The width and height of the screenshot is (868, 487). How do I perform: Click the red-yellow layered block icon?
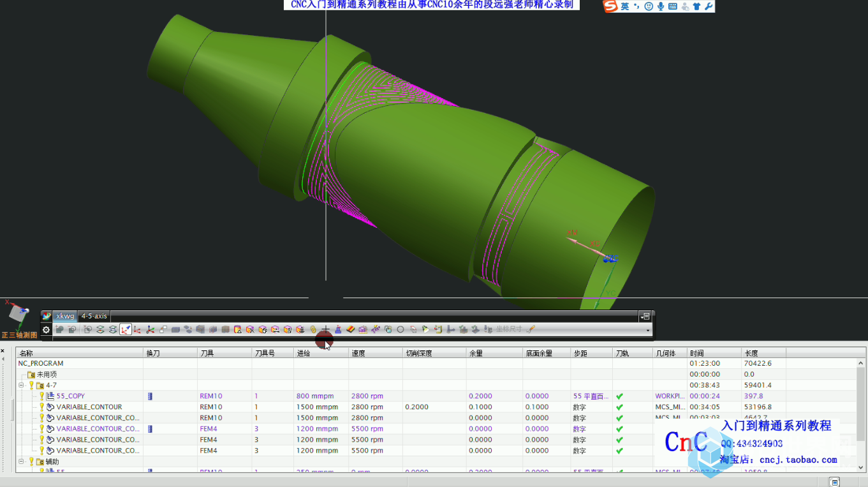351,329
